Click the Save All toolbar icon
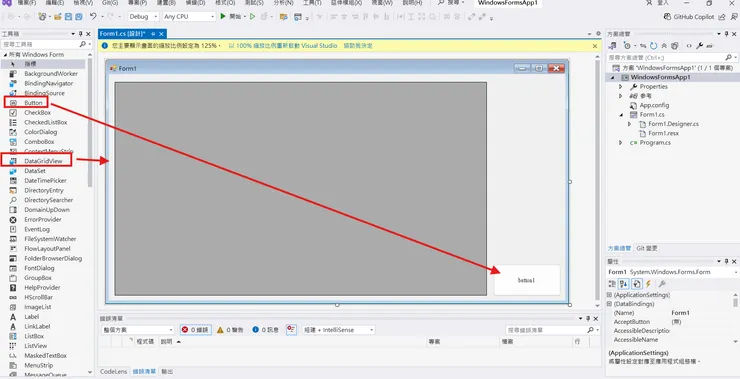The image size is (740, 379). (79, 17)
